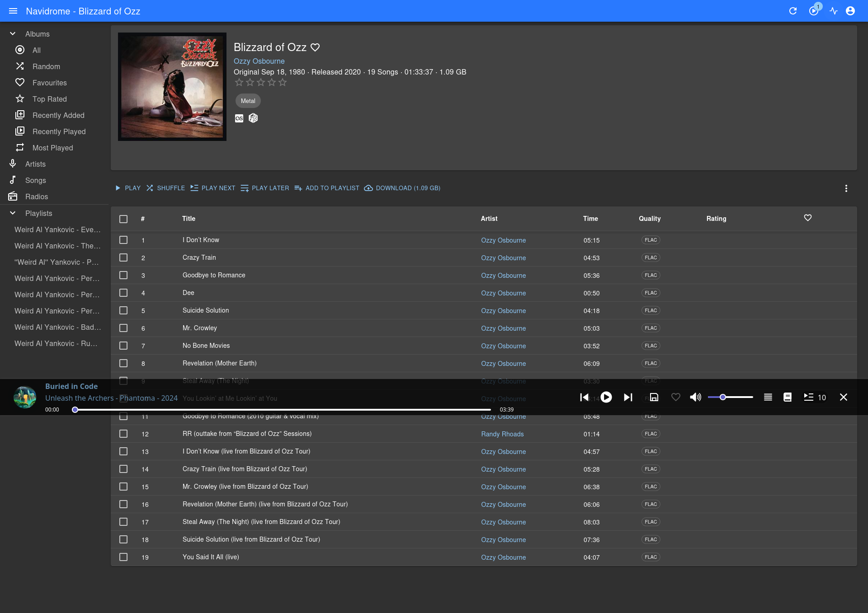Toggle lyrics panel icon in player
Screen dimensions: 868x613
788,397
